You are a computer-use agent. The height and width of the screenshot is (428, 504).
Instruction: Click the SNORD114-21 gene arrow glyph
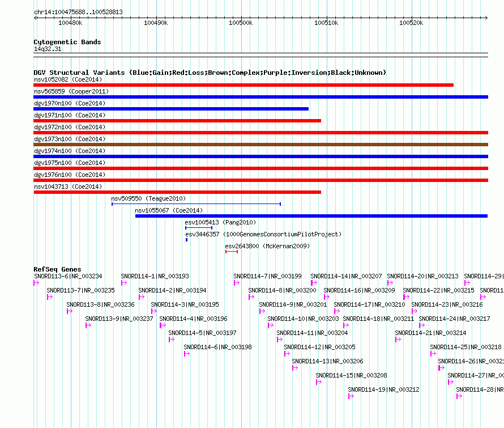pos(398,340)
